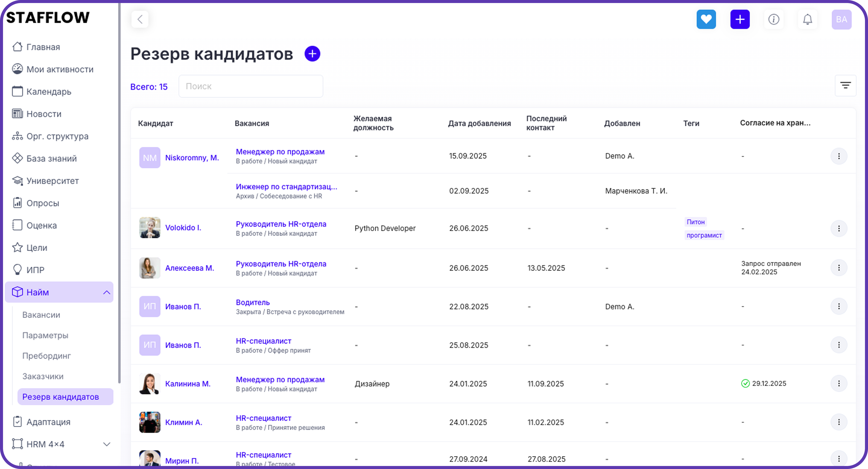The height and width of the screenshot is (469, 868).
Task: Open three-dot menu for Калинина М. row
Action: tap(839, 383)
